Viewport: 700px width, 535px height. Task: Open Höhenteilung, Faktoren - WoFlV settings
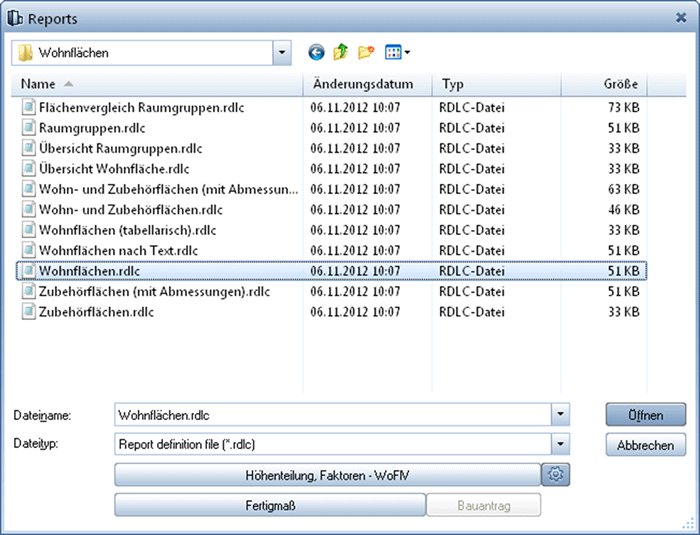point(327,475)
